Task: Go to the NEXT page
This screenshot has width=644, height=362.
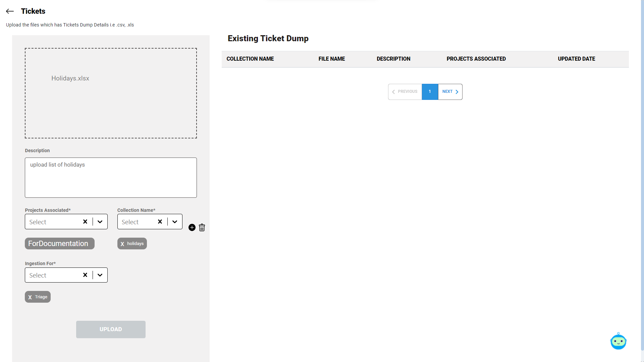Action: (450, 92)
